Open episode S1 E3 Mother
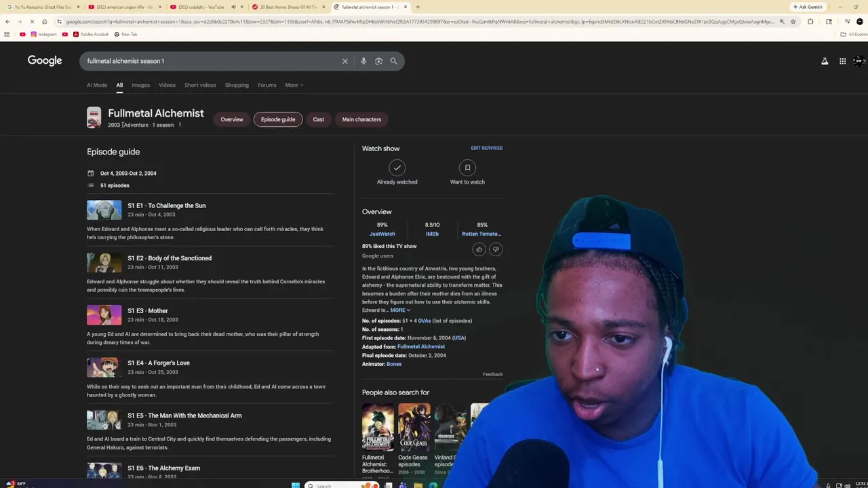 (x=148, y=311)
